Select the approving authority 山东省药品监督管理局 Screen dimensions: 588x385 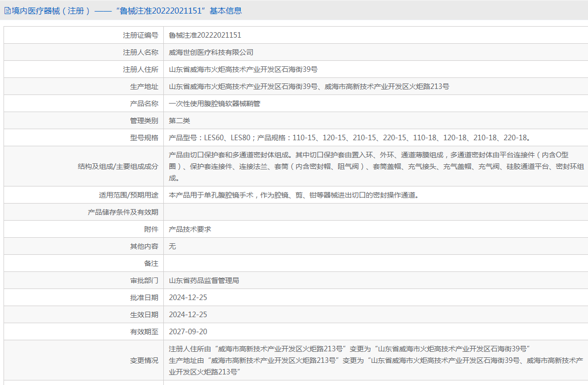(204, 280)
